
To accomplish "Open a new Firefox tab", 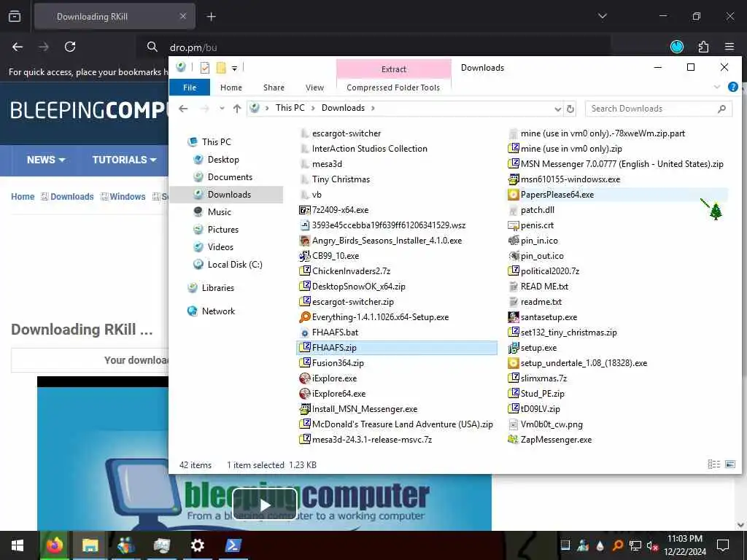I will pyautogui.click(x=211, y=17).
